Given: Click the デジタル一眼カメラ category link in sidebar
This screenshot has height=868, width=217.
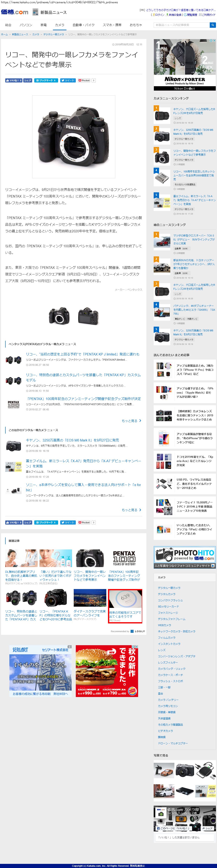Looking at the screenshot, I should [169, 588].
